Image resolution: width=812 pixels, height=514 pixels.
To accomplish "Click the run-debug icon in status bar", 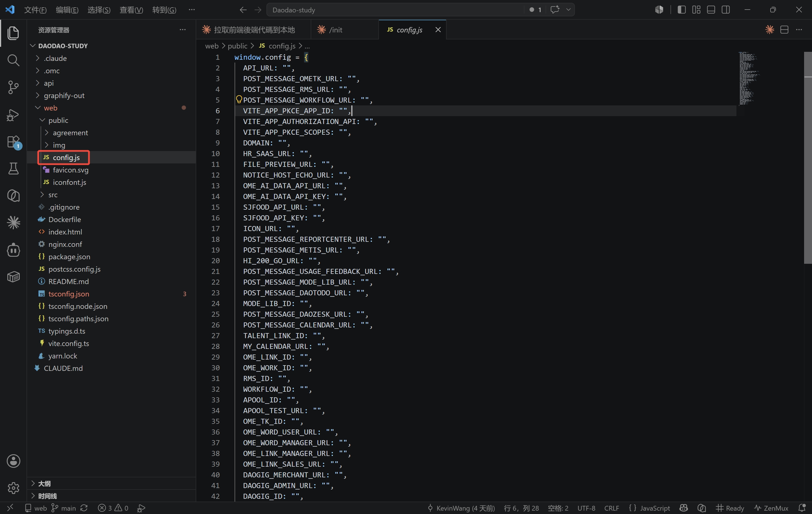I will point(141,508).
